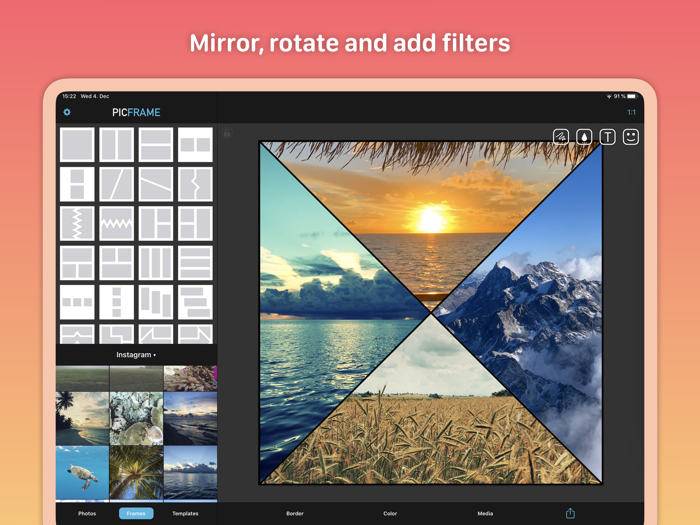
Task: Open the Border options
Action: point(295,513)
